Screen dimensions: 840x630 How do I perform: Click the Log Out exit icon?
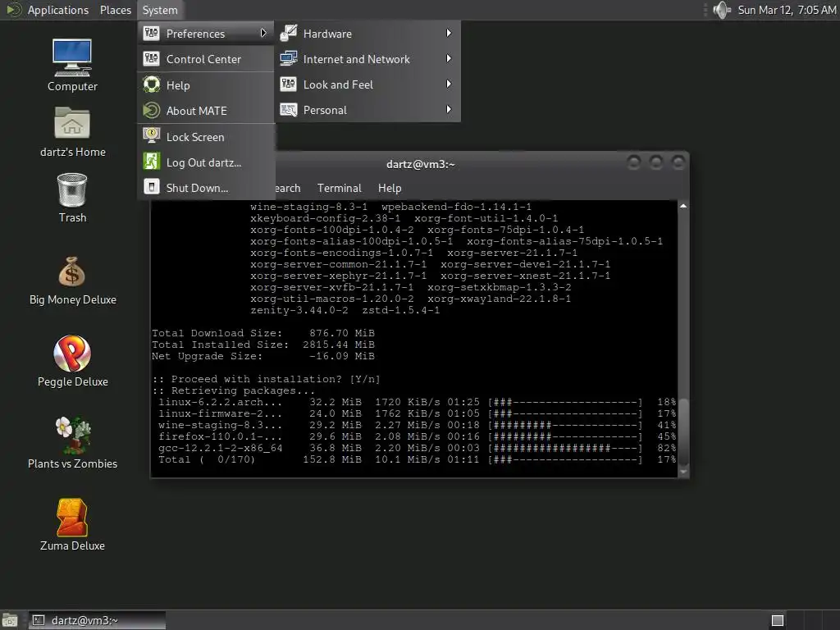click(x=152, y=162)
